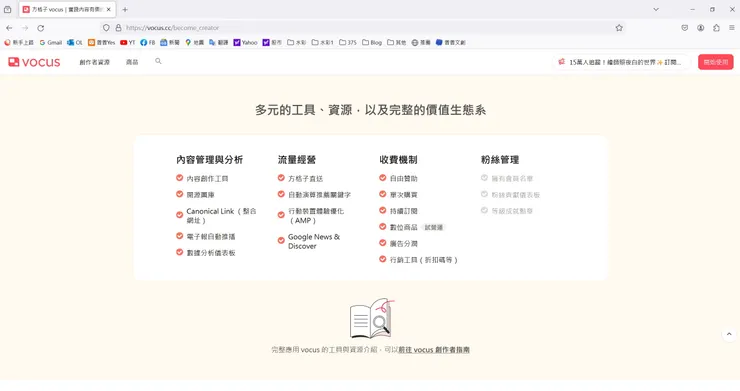Image resolution: width=740 pixels, height=391 pixels.
Task: Expand the list all tabs chevron
Action: (x=656, y=9)
